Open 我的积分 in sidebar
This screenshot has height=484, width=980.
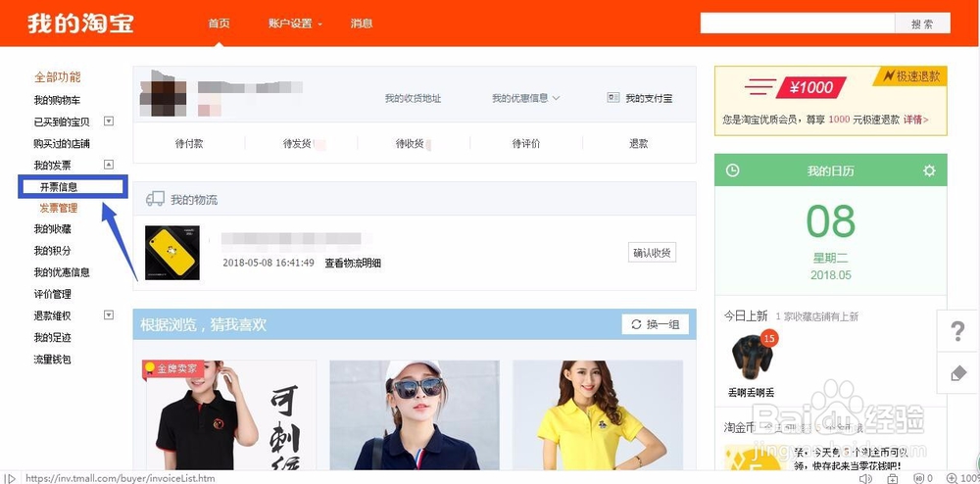[x=53, y=251]
